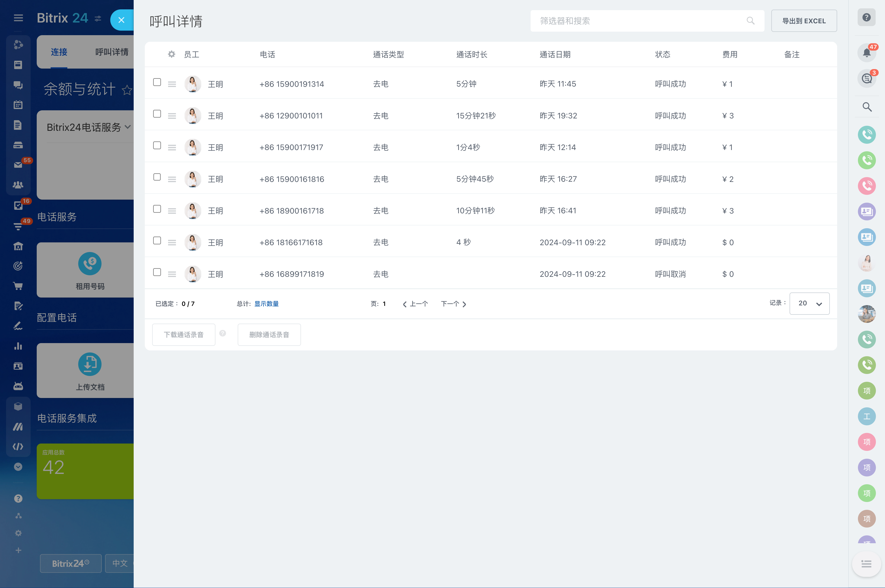The image size is (885, 588).
Task: Open the help question mark icon
Action: [866, 18]
